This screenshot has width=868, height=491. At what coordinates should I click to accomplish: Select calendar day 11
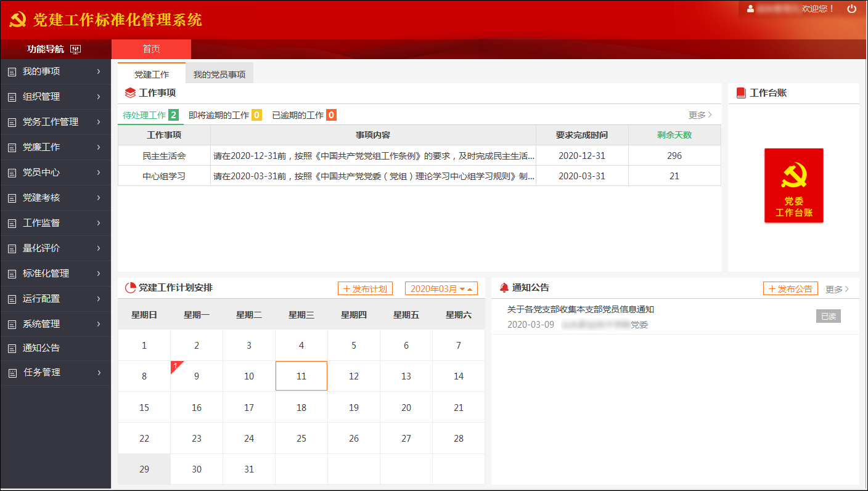pyautogui.click(x=301, y=376)
